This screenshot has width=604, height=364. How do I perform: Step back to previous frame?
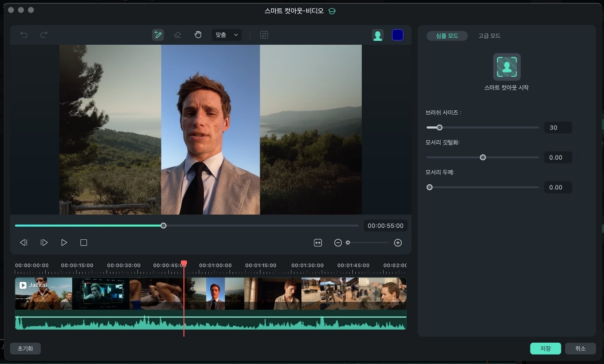tap(24, 242)
